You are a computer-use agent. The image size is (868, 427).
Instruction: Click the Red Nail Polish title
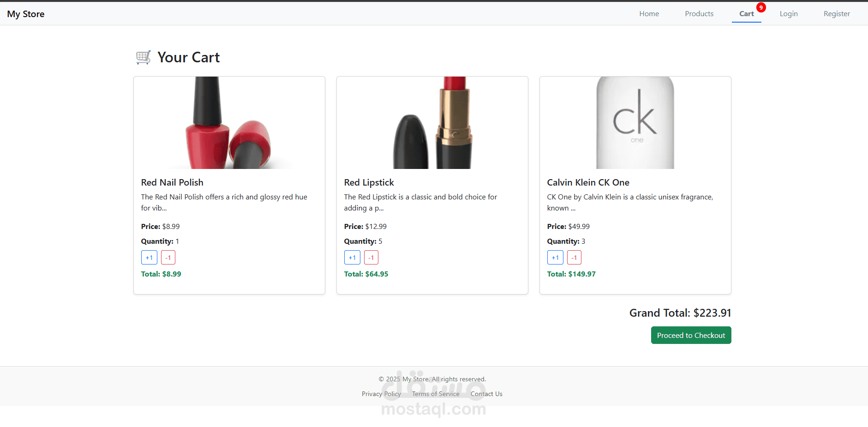coord(172,182)
